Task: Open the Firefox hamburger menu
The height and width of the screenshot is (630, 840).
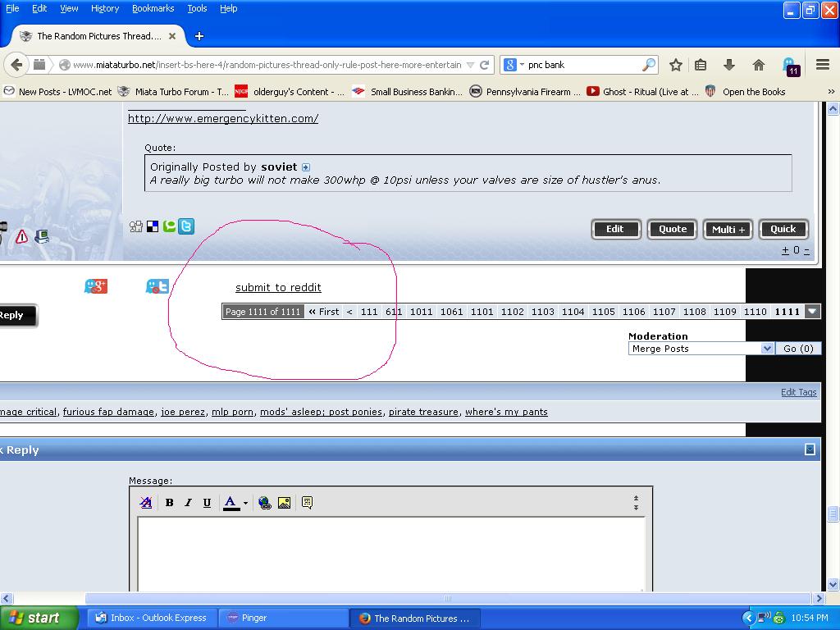Action: point(823,65)
